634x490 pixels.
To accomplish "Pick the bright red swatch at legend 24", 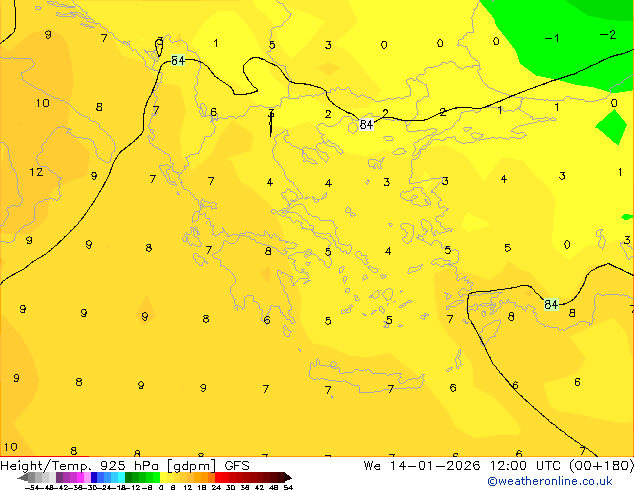I will click(218, 477).
